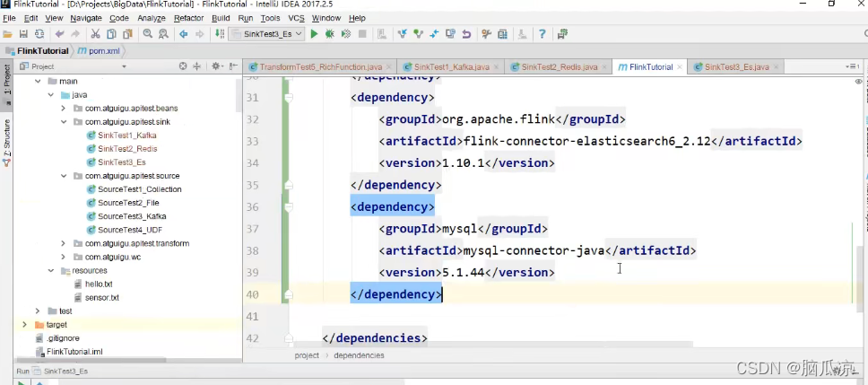Collapse the main folder
This screenshot has width=868, height=385.
tap(38, 82)
